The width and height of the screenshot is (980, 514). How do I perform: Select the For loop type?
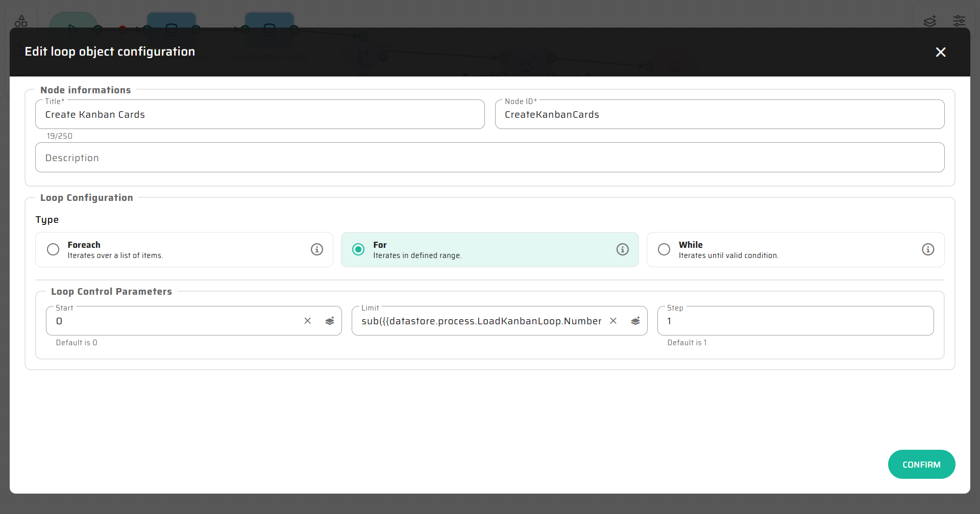point(358,249)
